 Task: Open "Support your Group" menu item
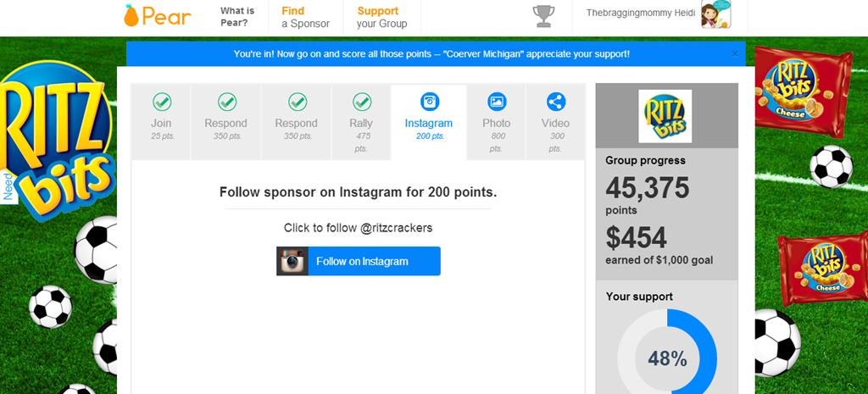(x=381, y=17)
